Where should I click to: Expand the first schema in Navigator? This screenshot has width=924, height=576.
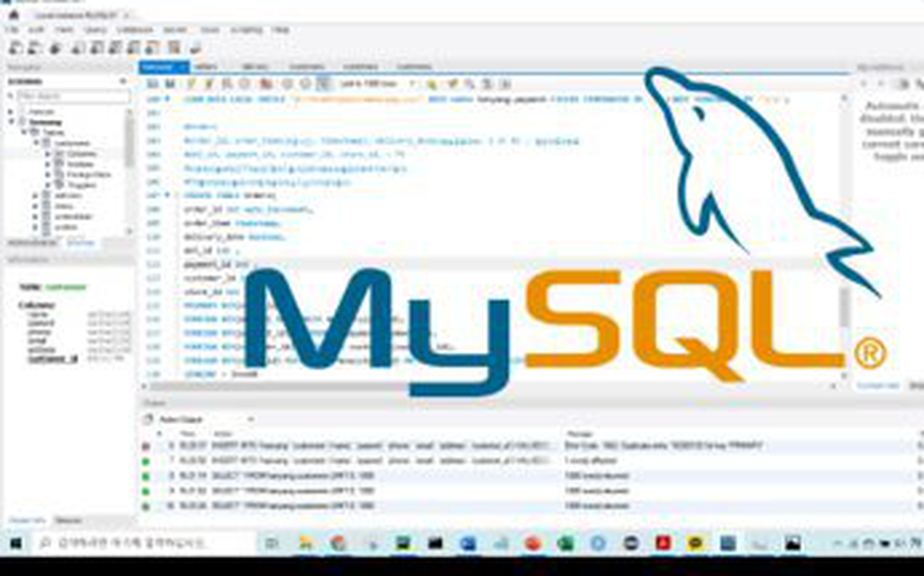tap(12, 112)
